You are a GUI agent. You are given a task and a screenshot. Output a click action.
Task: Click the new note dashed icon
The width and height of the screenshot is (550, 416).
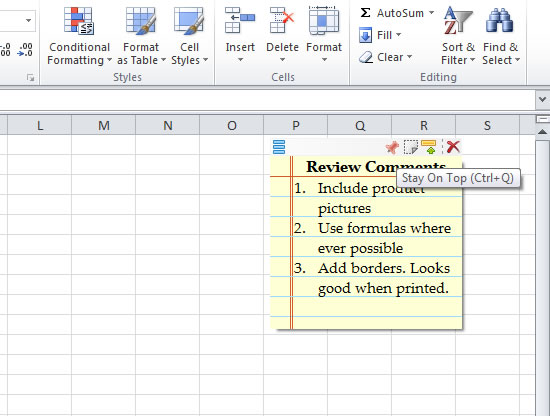pyautogui.click(x=411, y=147)
